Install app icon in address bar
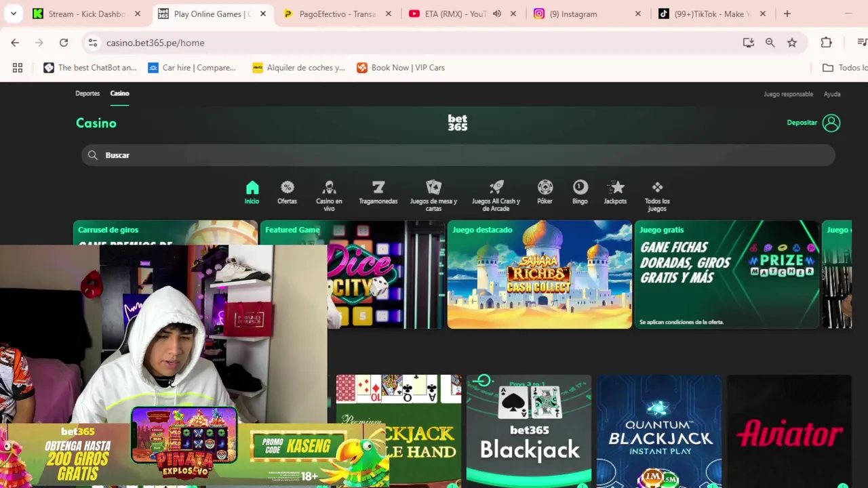 pyautogui.click(x=749, y=43)
